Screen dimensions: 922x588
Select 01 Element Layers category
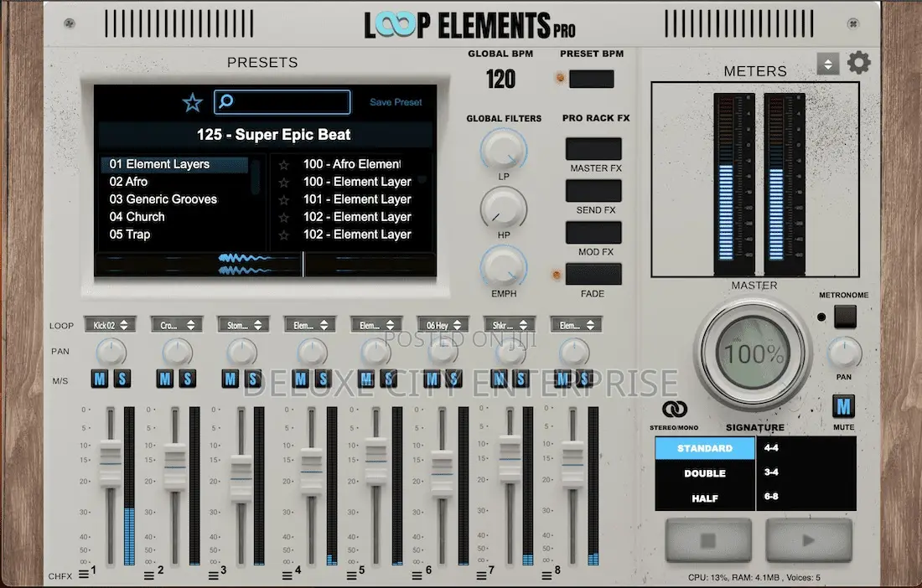coord(174,164)
